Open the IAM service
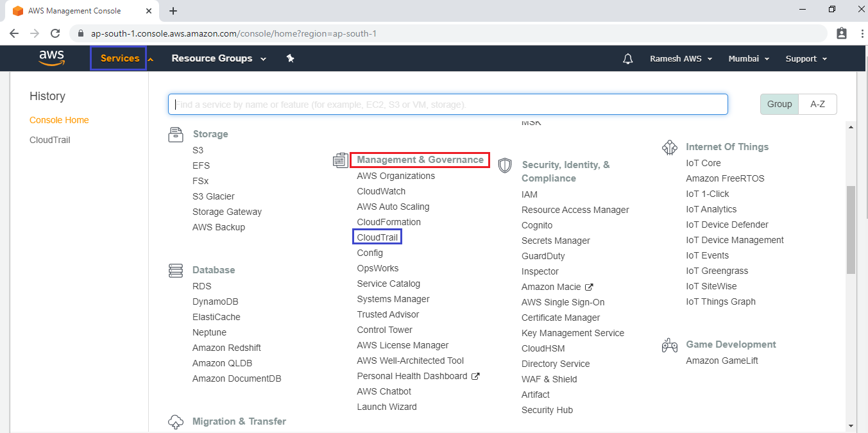The image size is (868, 433). coord(529,194)
